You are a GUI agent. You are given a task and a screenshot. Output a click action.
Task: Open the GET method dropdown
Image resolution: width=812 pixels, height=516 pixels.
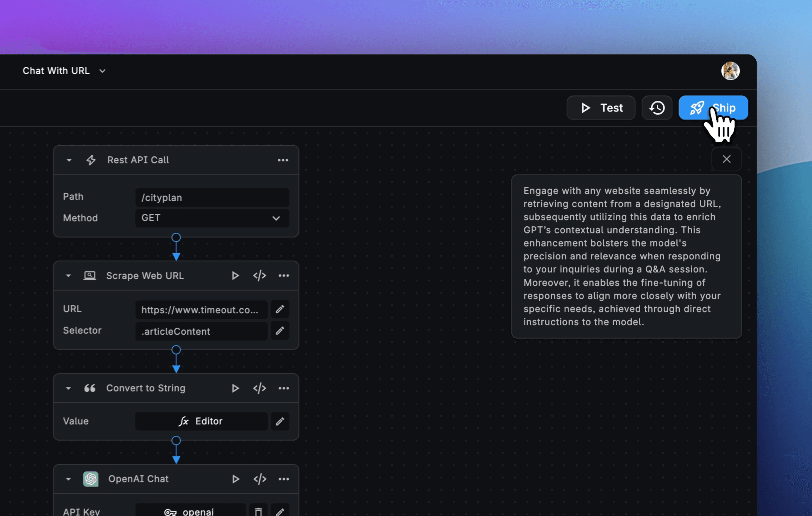point(212,218)
